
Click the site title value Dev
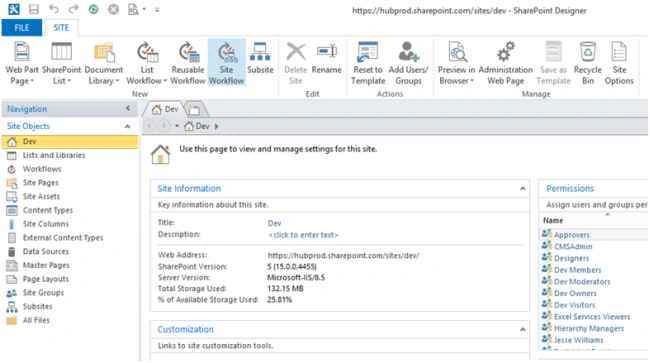tap(274, 223)
